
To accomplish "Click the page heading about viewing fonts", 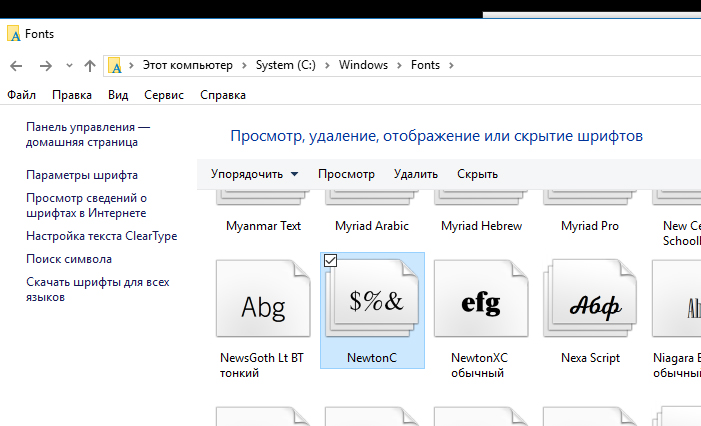I will [x=436, y=136].
